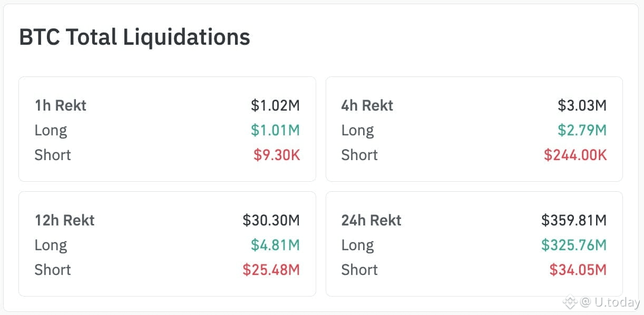The width and height of the screenshot is (644, 315).
Task: Select the 12h Rekt label
Action: pyautogui.click(x=64, y=220)
